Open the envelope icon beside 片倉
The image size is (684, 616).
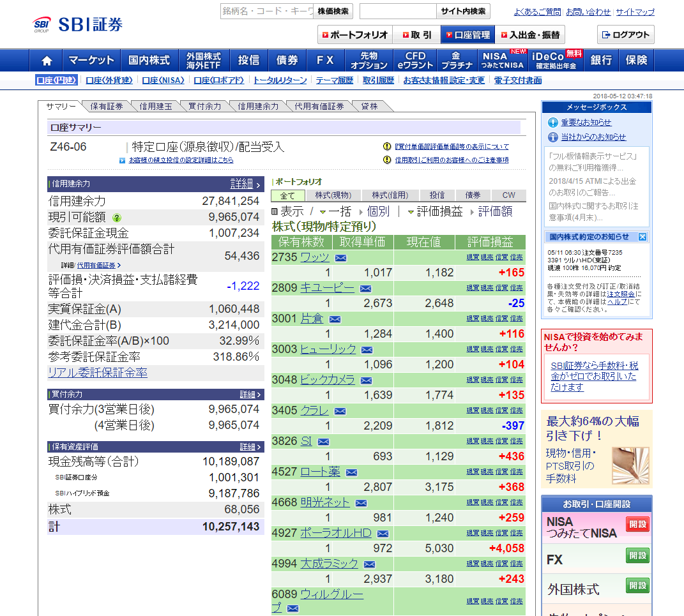pos(335,319)
